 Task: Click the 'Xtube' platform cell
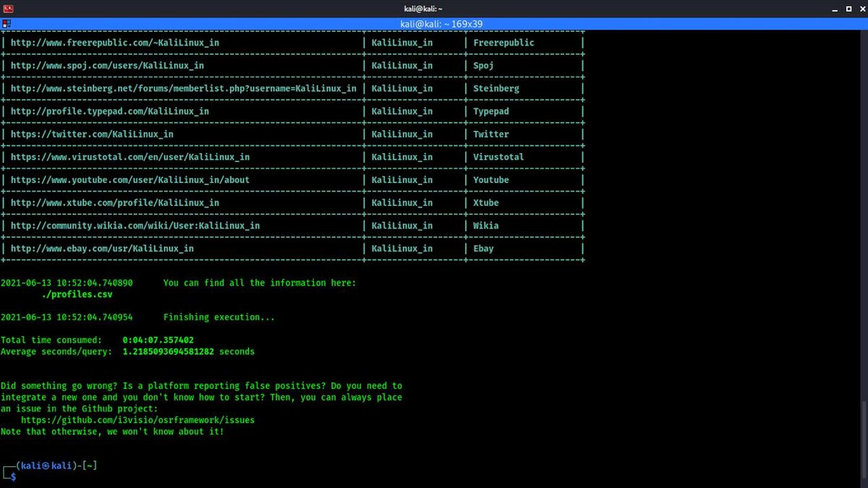(486, 203)
